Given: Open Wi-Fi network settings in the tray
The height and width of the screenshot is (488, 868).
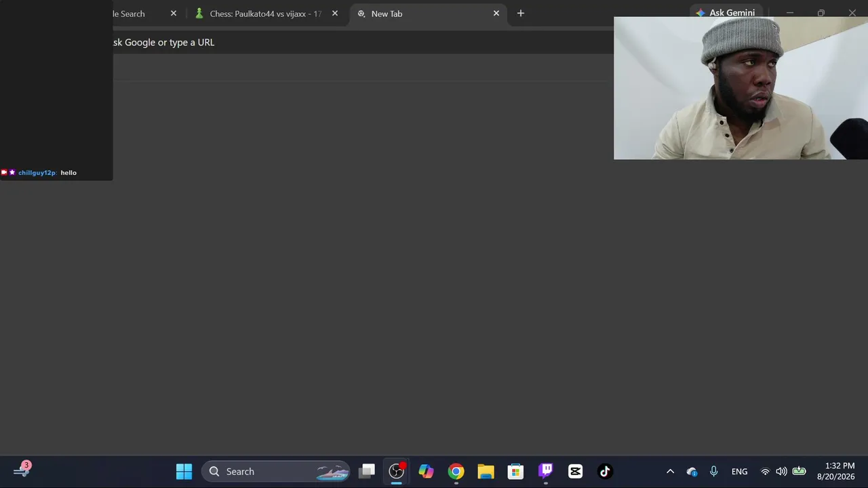Looking at the screenshot, I should pos(765,472).
